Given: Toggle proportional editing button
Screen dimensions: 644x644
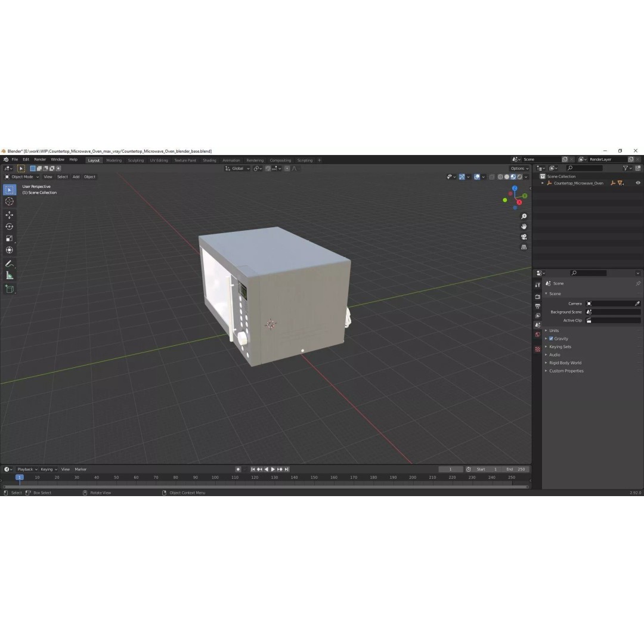Looking at the screenshot, I should point(287,168).
